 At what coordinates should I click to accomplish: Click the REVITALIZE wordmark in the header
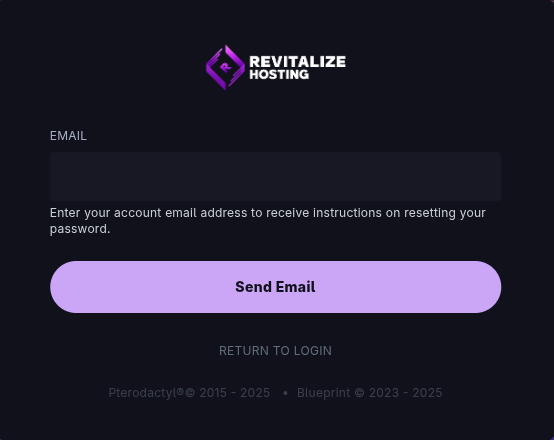tap(297, 61)
